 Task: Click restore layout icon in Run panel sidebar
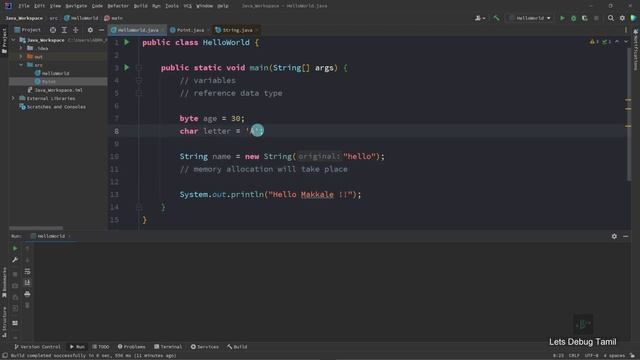pos(15,323)
